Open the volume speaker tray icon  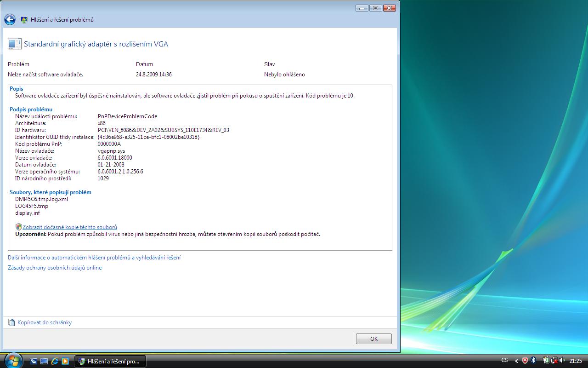pyautogui.click(x=562, y=361)
